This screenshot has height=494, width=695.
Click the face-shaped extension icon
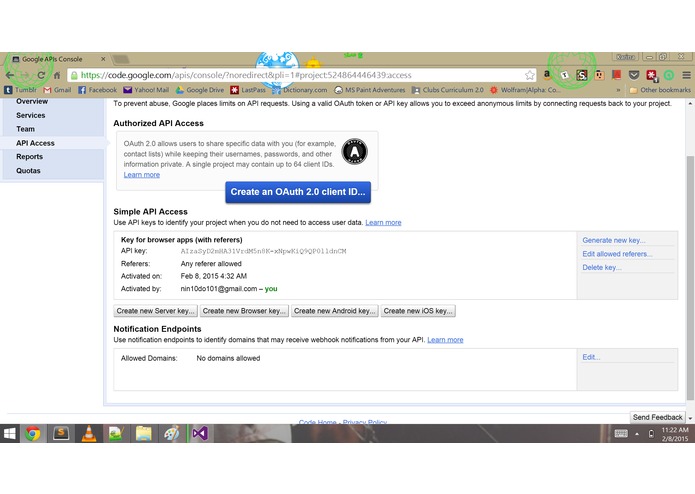(x=599, y=75)
